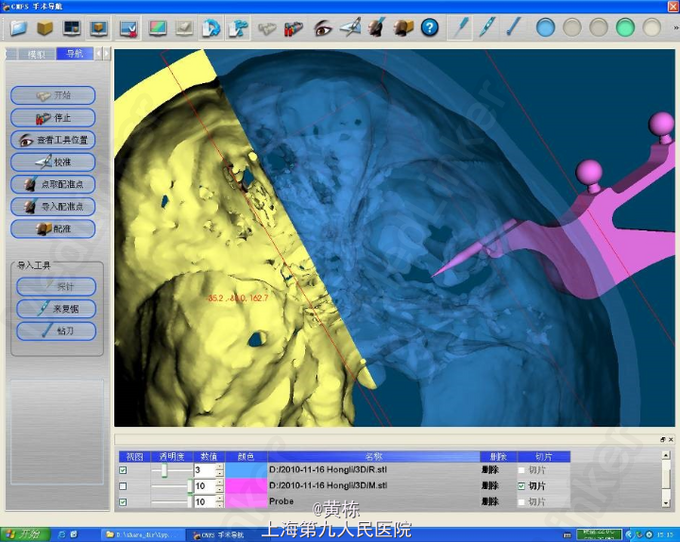Click the brown box icon beside open folder
680x542 pixels.
coord(45,28)
